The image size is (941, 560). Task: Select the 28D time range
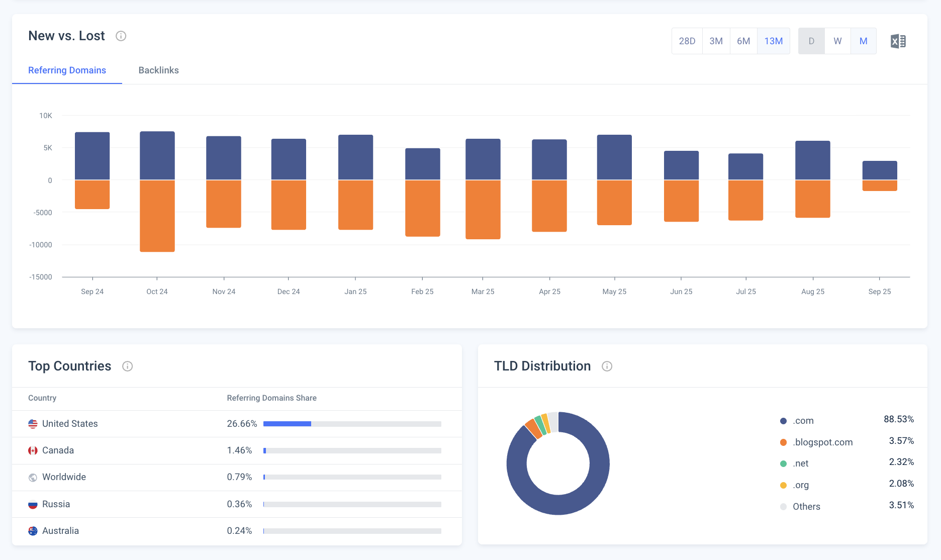(687, 41)
